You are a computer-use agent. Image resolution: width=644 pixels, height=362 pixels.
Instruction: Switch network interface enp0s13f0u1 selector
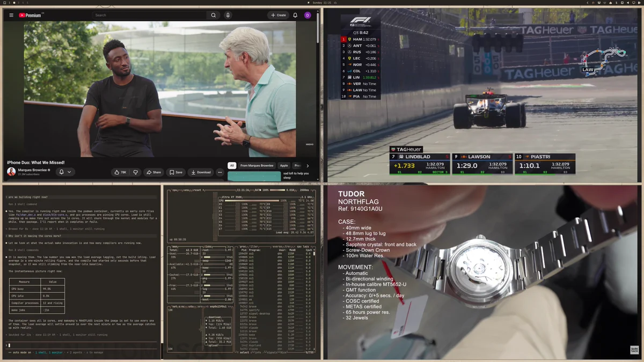(218, 307)
